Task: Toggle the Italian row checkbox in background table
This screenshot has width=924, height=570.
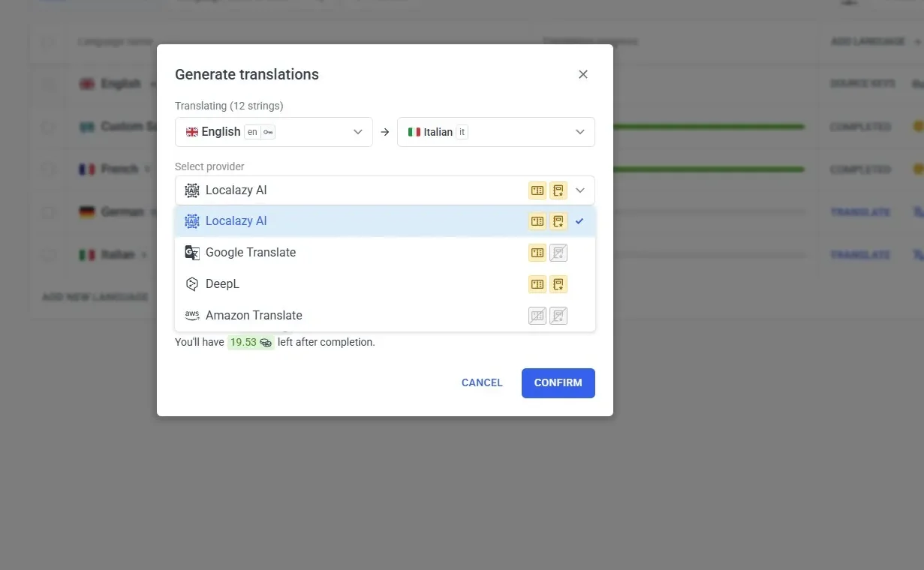Action: coord(48,255)
